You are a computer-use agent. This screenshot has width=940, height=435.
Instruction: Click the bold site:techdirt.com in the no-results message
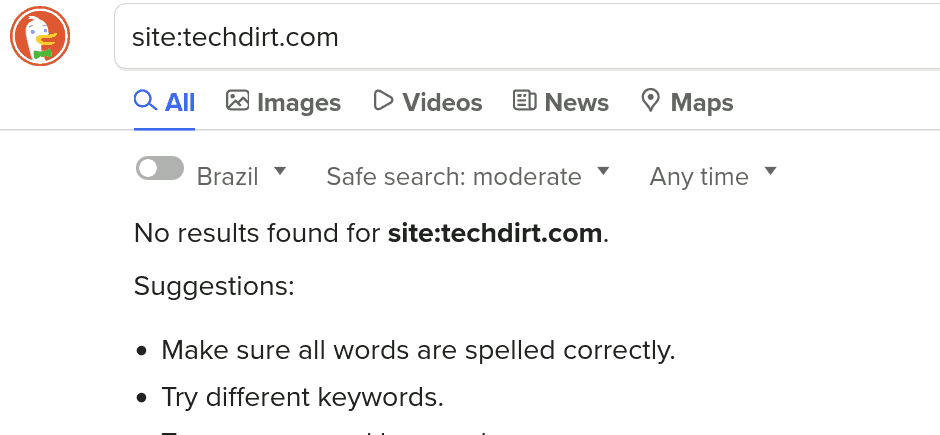tap(495, 233)
